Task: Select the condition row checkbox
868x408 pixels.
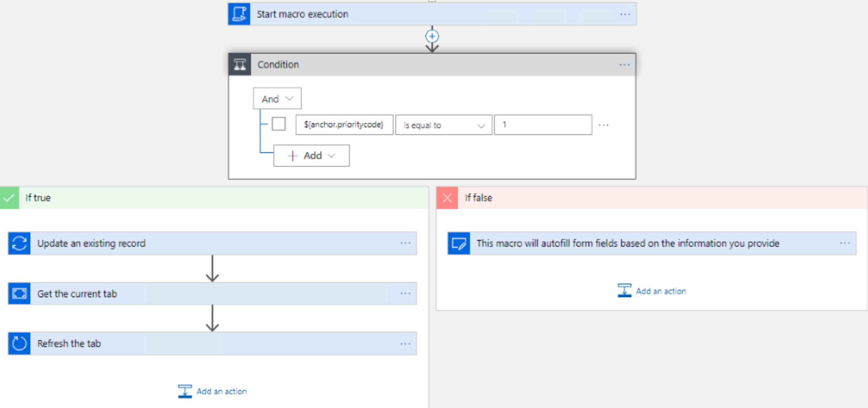Action: tap(279, 124)
